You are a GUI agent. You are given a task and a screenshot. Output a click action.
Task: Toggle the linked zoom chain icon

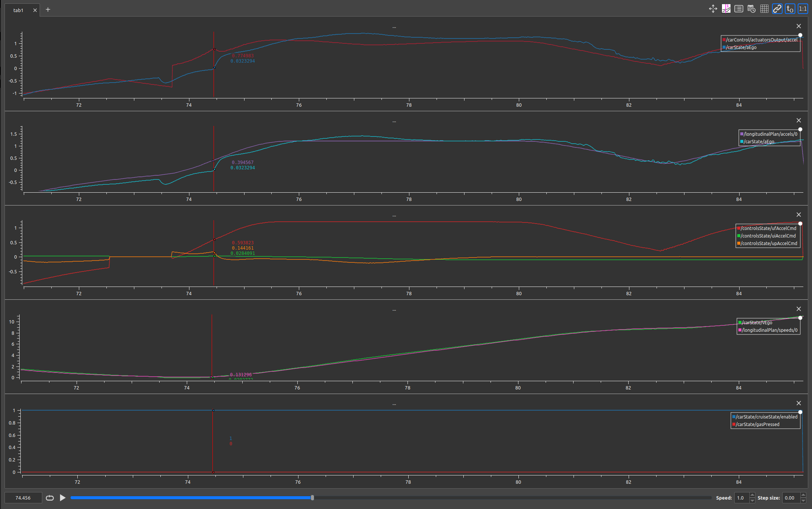point(777,9)
